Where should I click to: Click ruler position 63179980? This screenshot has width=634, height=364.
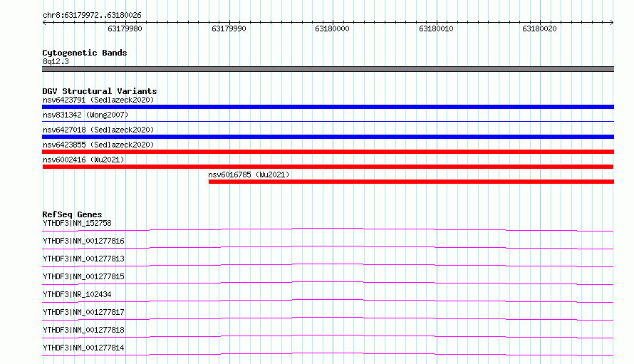125,28
